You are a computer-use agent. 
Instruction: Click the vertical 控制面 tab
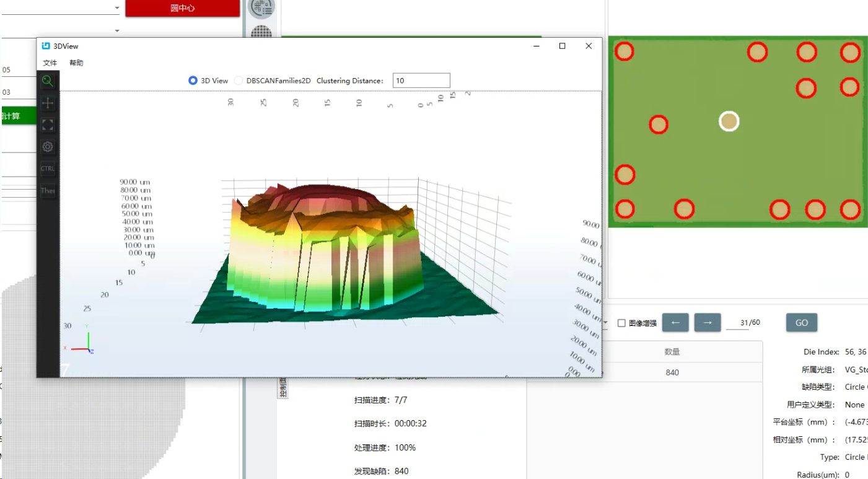click(x=283, y=387)
